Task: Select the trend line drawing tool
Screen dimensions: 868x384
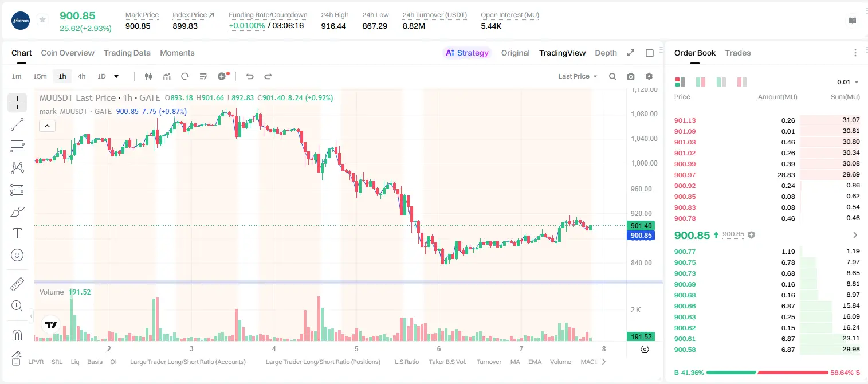Action: coord(17,124)
